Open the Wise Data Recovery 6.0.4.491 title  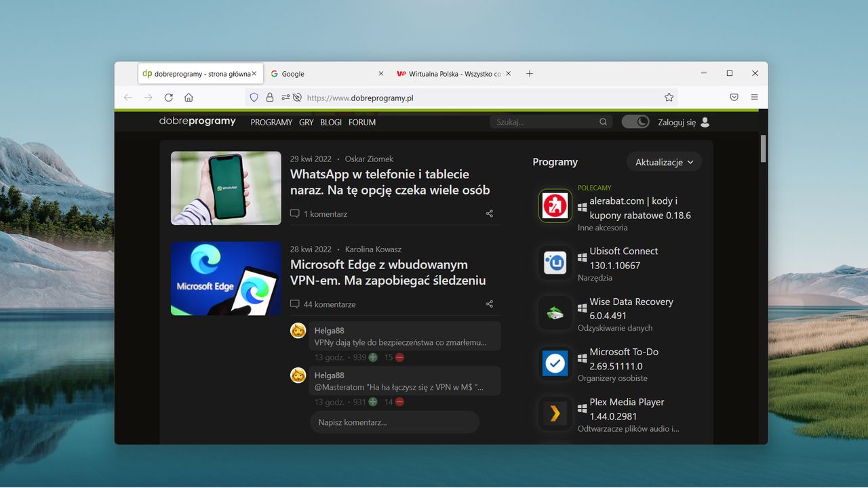pyautogui.click(x=631, y=308)
